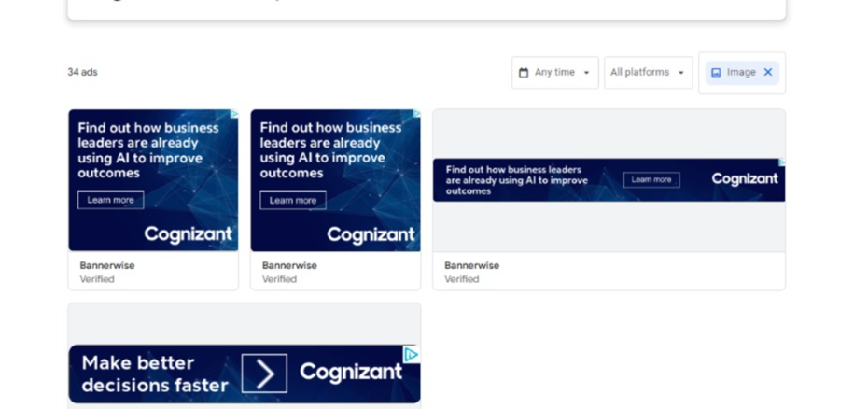This screenshot has height=409, width=868.
Task: Open the Bannerwise label under the wide banner
Action: coord(471,265)
